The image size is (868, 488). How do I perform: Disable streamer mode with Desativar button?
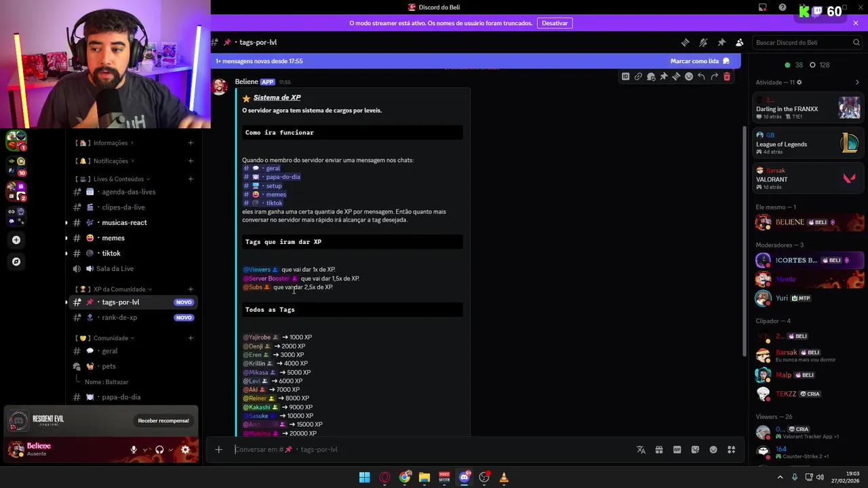[x=555, y=23]
